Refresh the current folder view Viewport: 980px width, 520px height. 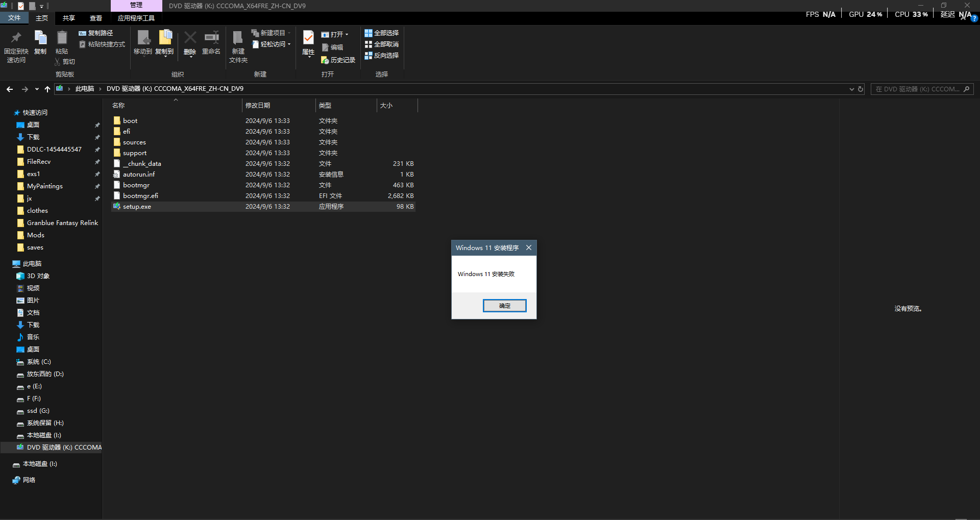[861, 89]
